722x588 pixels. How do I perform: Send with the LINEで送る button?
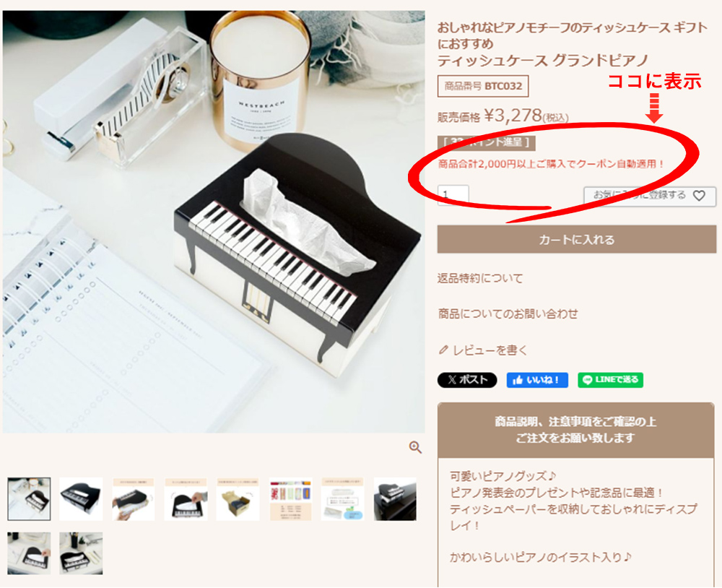click(x=610, y=380)
